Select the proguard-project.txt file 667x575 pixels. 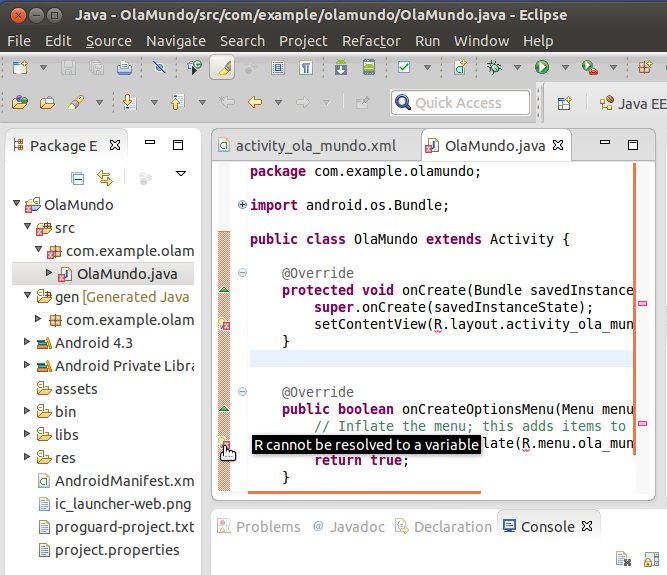pyautogui.click(x=116, y=527)
